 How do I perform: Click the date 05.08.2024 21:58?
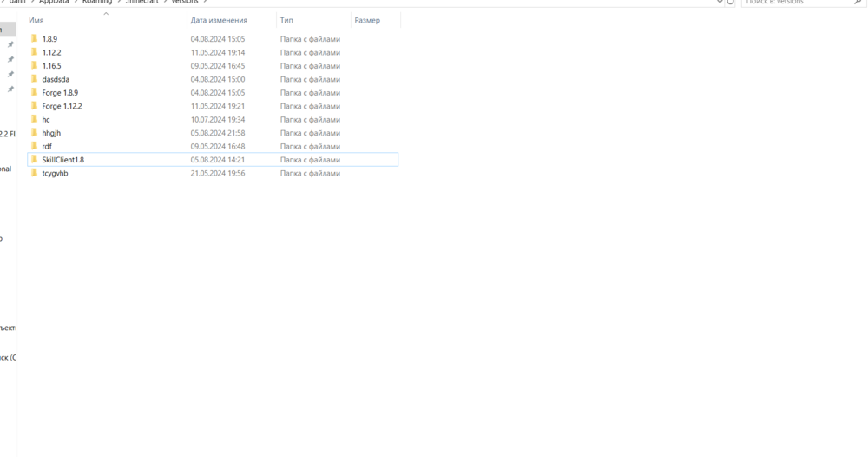218,133
